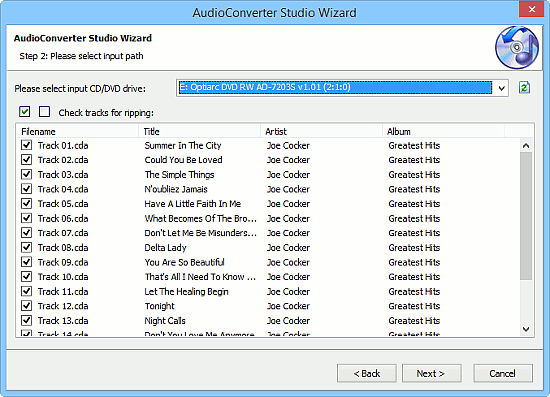550x397 pixels.
Task: Disable ripping for Track 09.cda
Action: click(x=27, y=262)
